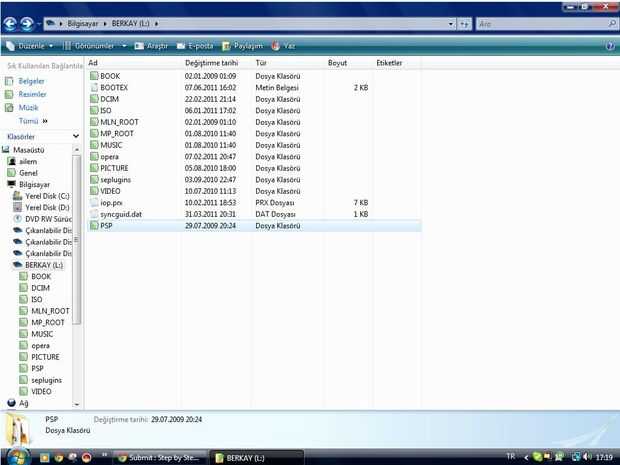This screenshot has width=620, height=465.
Task: Click the 29.07.2009 20:24 date in list
Action: pos(210,226)
